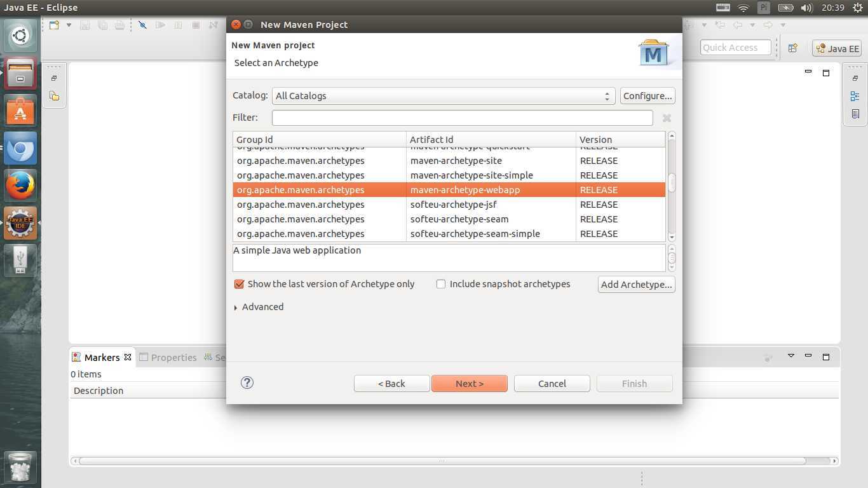Open the Firefox launcher icon
This screenshot has width=868, height=488.
point(20,186)
